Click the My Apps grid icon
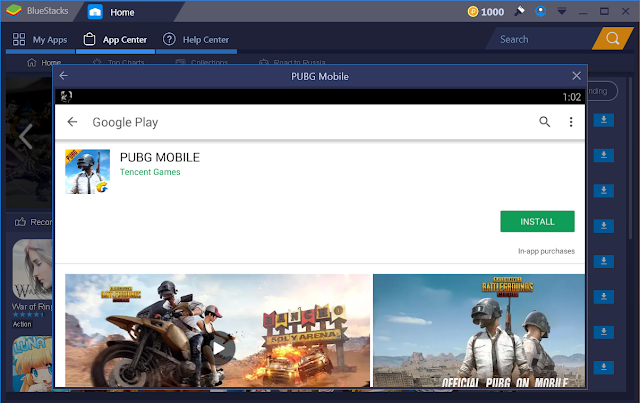This screenshot has height=403, width=640. (x=19, y=39)
